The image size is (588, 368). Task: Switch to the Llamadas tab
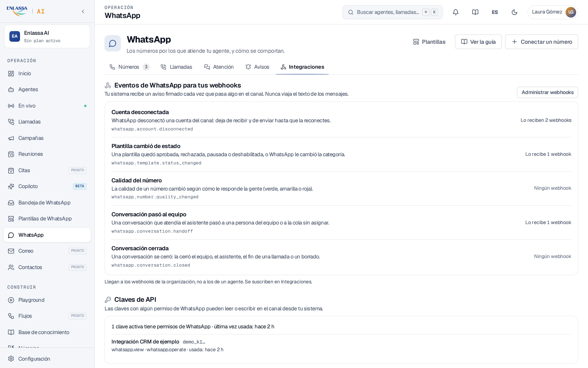coord(176,67)
